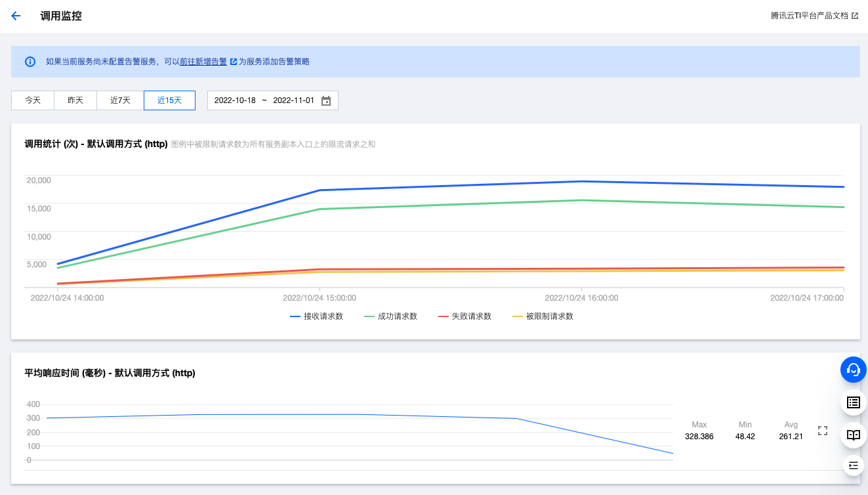Switch to 近7天 time range

(x=120, y=100)
